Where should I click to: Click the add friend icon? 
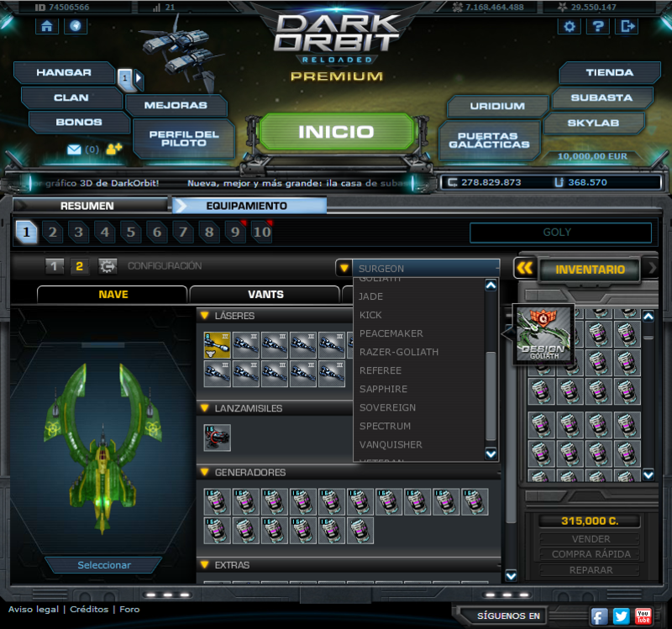pyautogui.click(x=113, y=149)
